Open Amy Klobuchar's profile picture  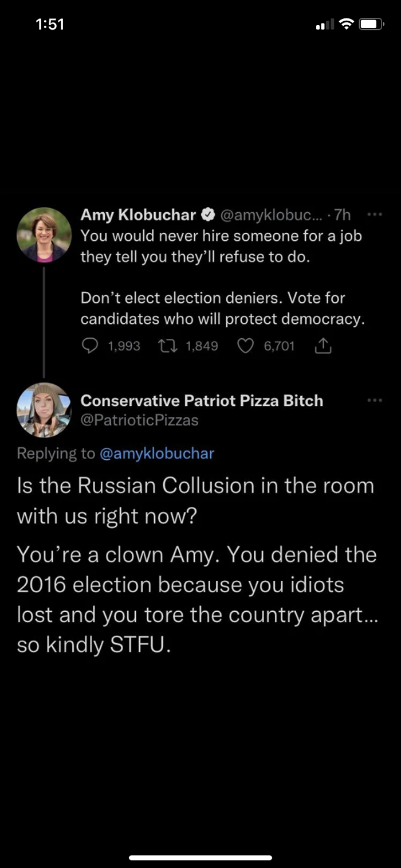(44, 235)
